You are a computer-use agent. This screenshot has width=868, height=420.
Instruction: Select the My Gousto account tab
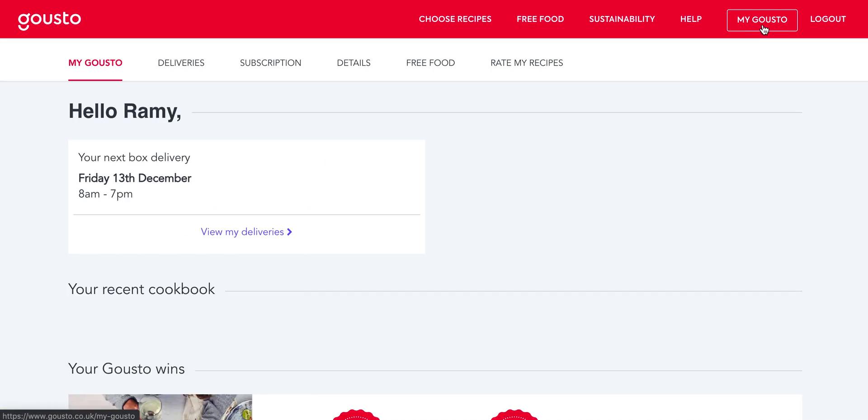pyautogui.click(x=95, y=63)
